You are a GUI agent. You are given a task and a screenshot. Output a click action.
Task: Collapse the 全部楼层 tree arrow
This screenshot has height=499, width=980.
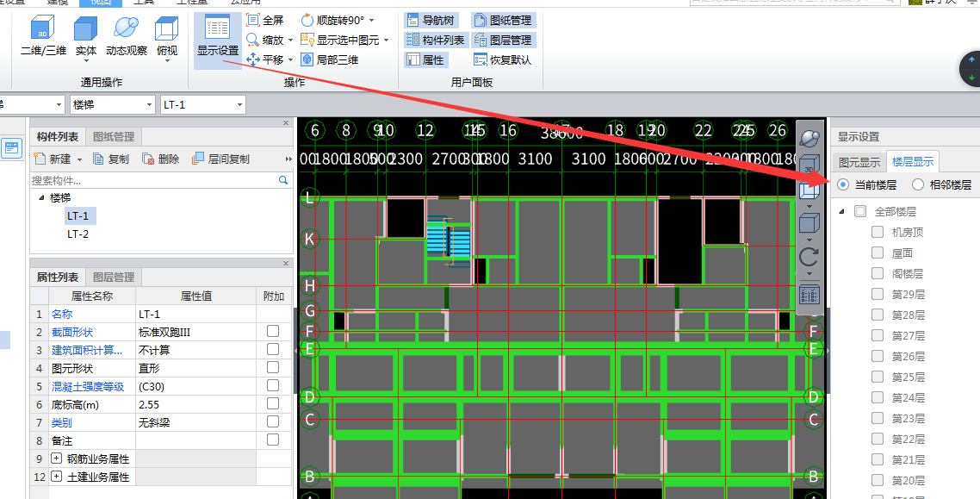tap(841, 211)
